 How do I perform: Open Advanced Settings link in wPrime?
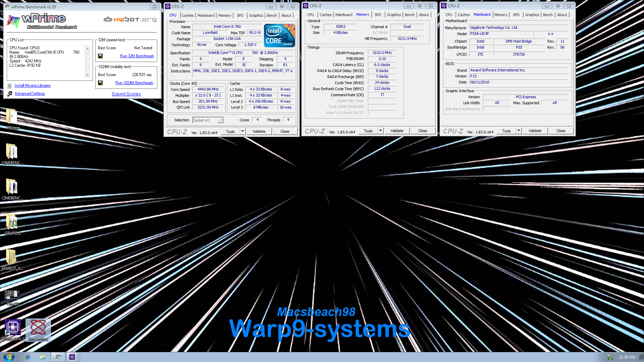pos(30,94)
